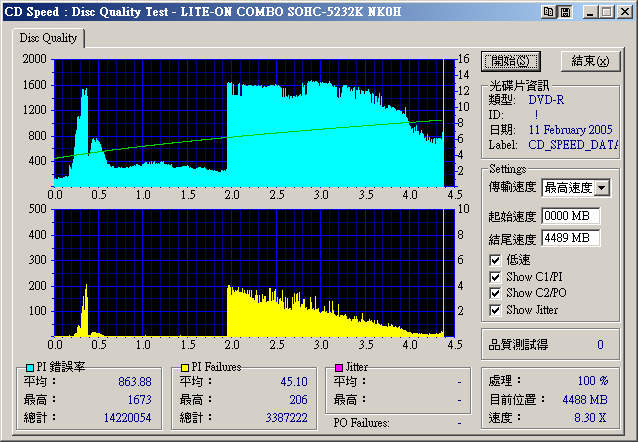Maximize the CD Speed window
Image resolution: width=638 pixels, height=442 pixels.
pyautogui.click(x=606, y=12)
